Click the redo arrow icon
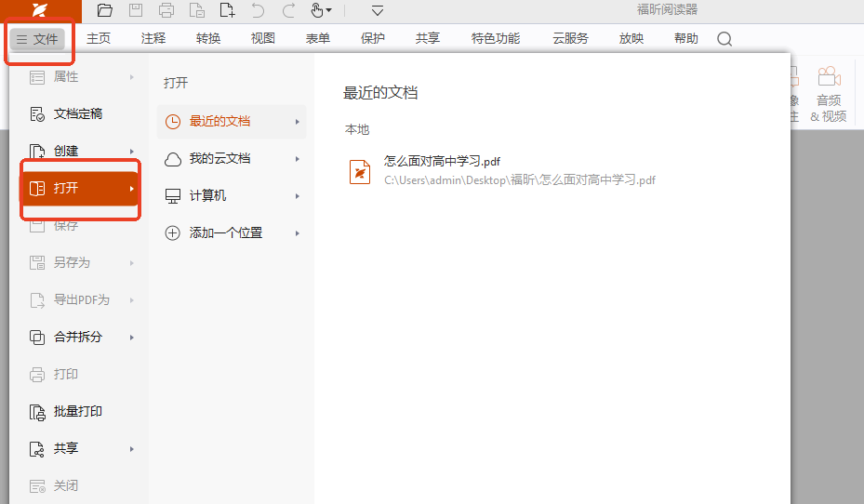The image size is (864, 504). [x=288, y=11]
